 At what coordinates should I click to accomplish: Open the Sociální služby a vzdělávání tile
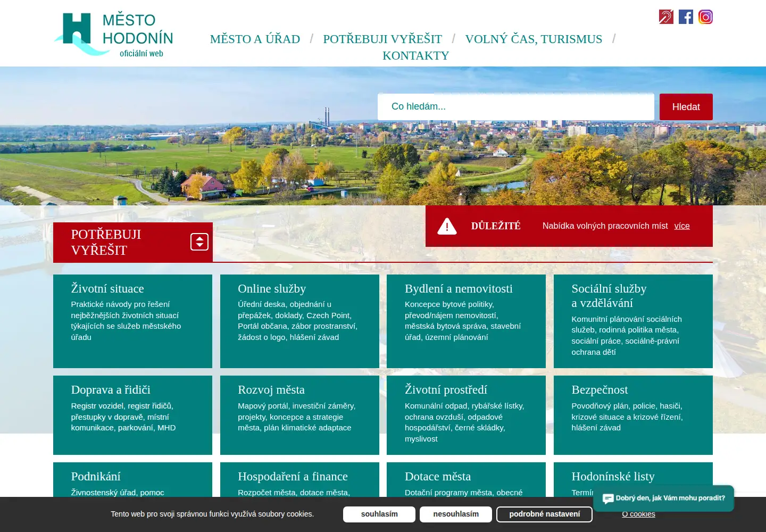click(x=633, y=321)
